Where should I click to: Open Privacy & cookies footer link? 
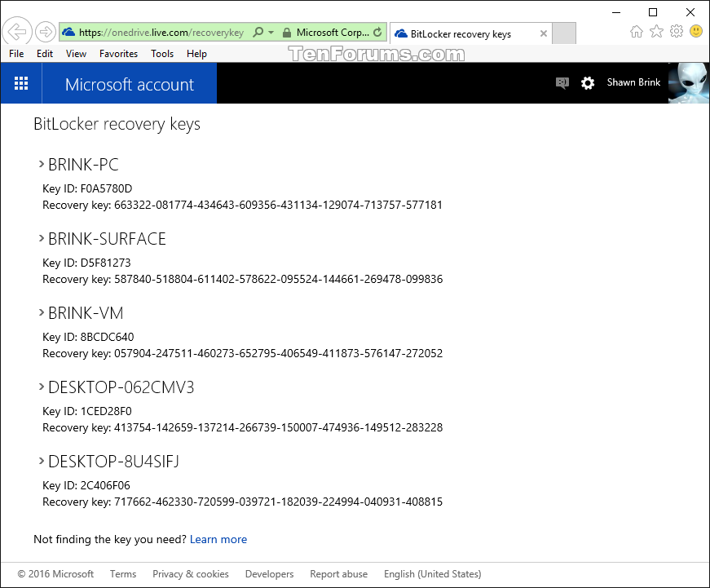(x=191, y=574)
